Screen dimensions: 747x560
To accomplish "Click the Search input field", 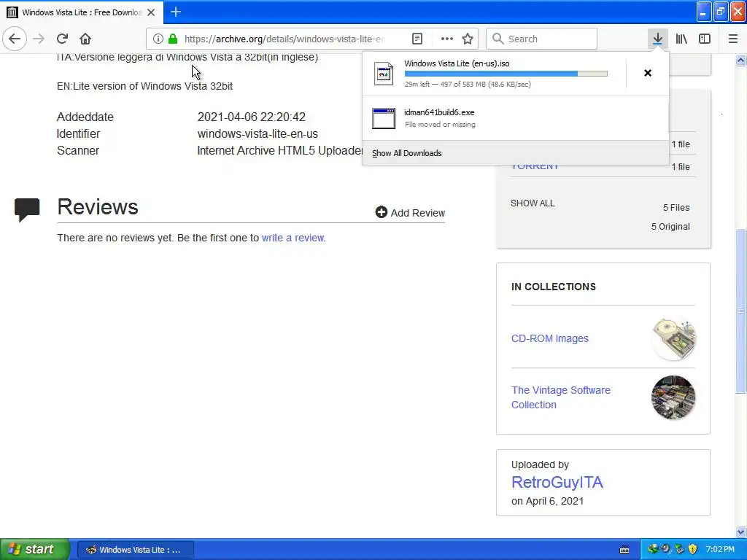I will 542,39.
